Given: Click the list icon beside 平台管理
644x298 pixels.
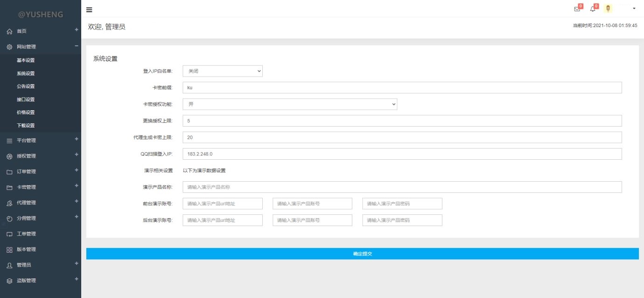Looking at the screenshot, I should pos(9,141).
